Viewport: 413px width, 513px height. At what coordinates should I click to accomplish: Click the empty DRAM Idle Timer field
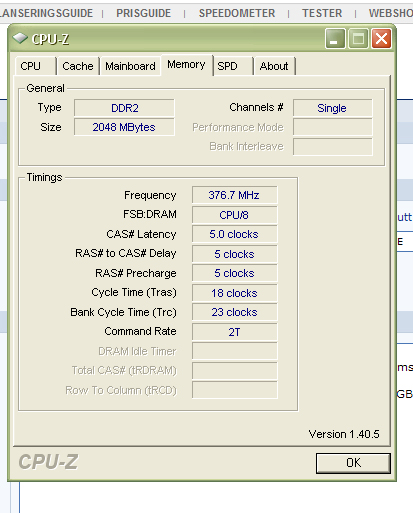[x=234, y=351]
